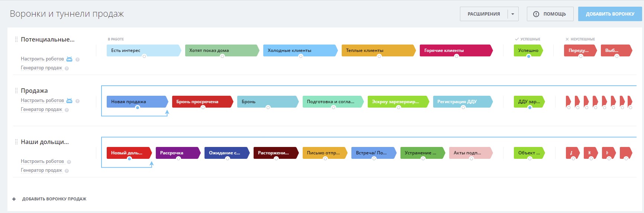
Task: Click robot icon in Потенциальные funnel row
Action: pos(69,59)
